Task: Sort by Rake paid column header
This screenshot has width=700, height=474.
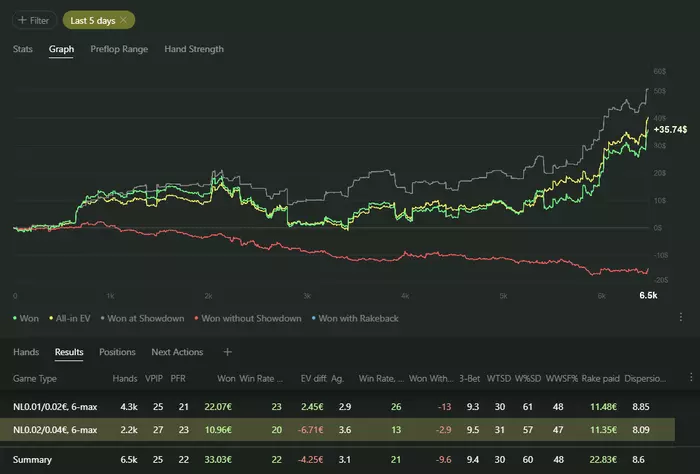Action: pyautogui.click(x=599, y=380)
